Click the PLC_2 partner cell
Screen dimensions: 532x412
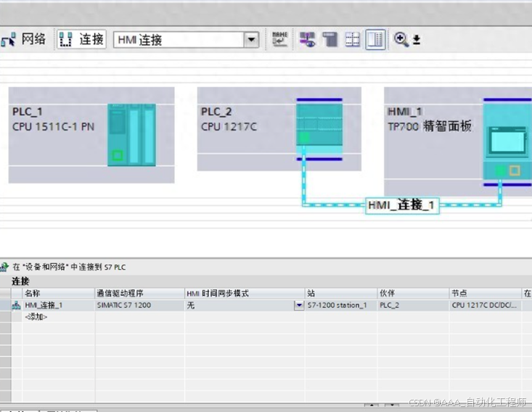point(413,305)
